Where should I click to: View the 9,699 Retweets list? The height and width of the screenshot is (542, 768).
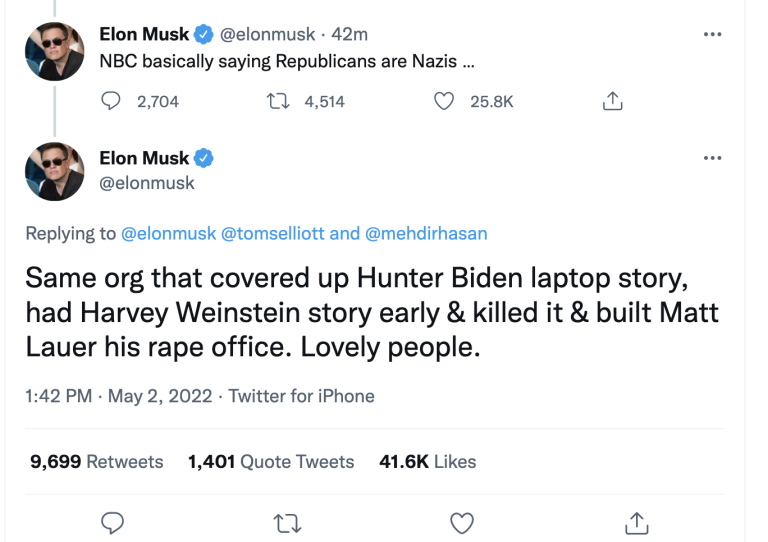[x=96, y=461]
